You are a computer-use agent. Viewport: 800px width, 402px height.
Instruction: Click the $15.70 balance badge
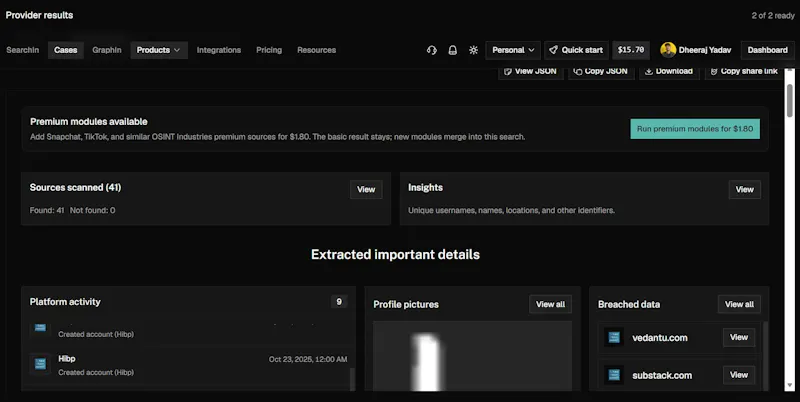point(631,50)
